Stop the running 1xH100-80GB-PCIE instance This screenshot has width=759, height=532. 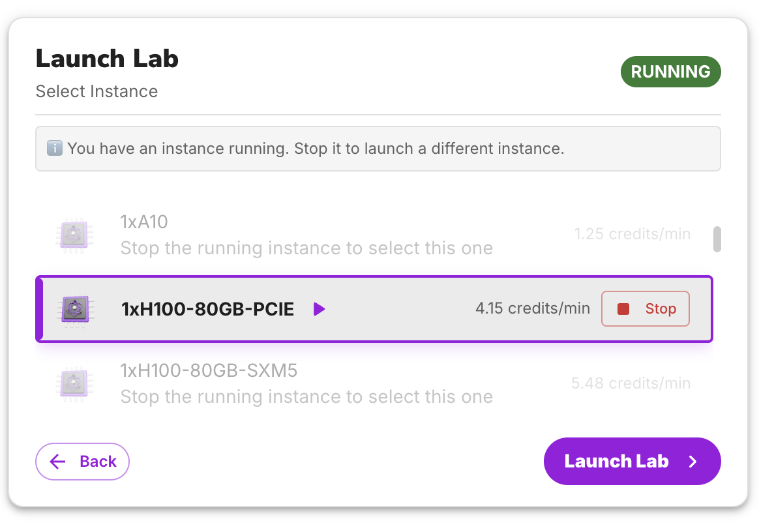click(x=645, y=309)
